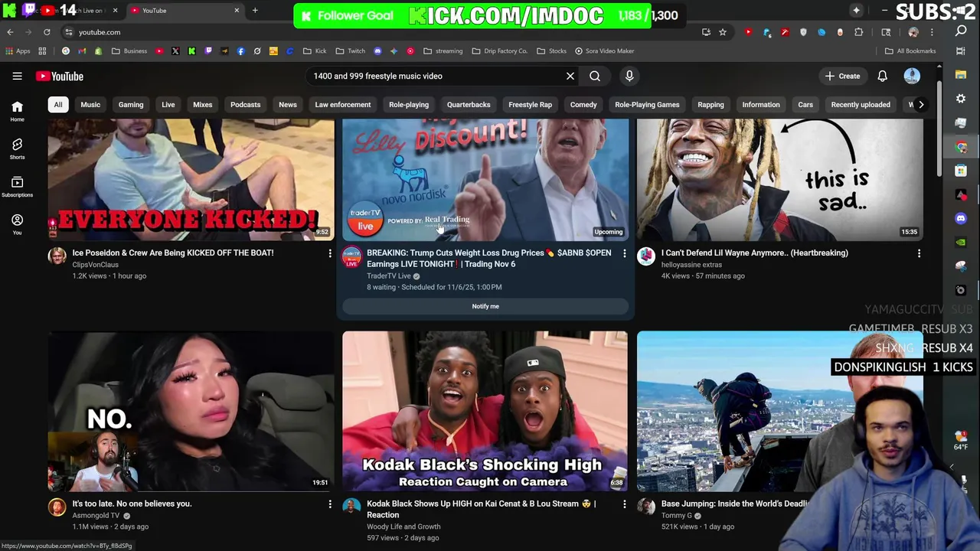Open options for 'It's too late' video

(x=330, y=504)
